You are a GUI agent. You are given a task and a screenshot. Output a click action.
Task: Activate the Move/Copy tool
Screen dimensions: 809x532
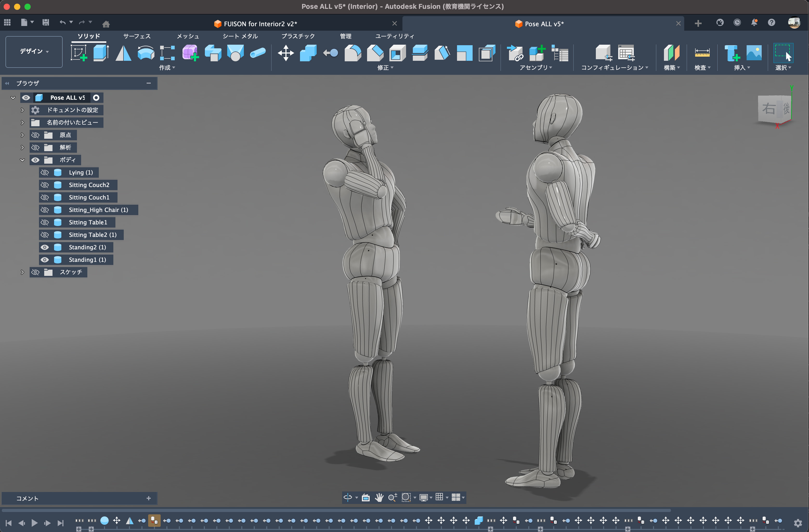coord(285,53)
